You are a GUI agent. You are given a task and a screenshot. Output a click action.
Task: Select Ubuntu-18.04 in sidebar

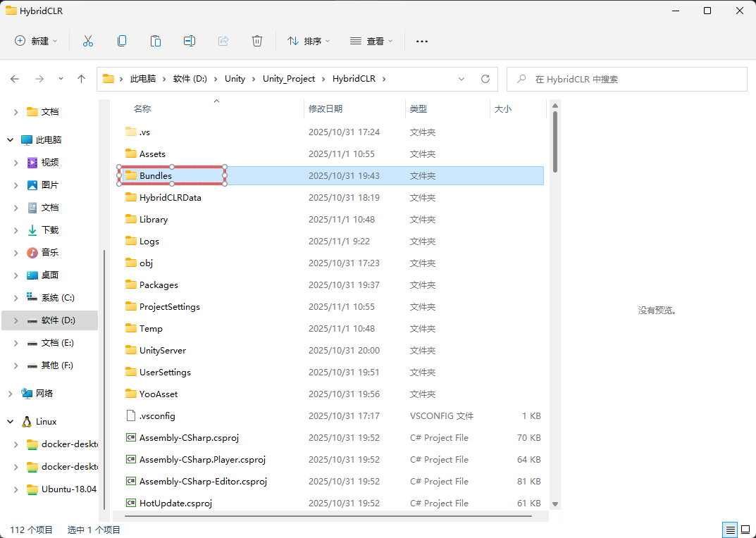pos(61,489)
